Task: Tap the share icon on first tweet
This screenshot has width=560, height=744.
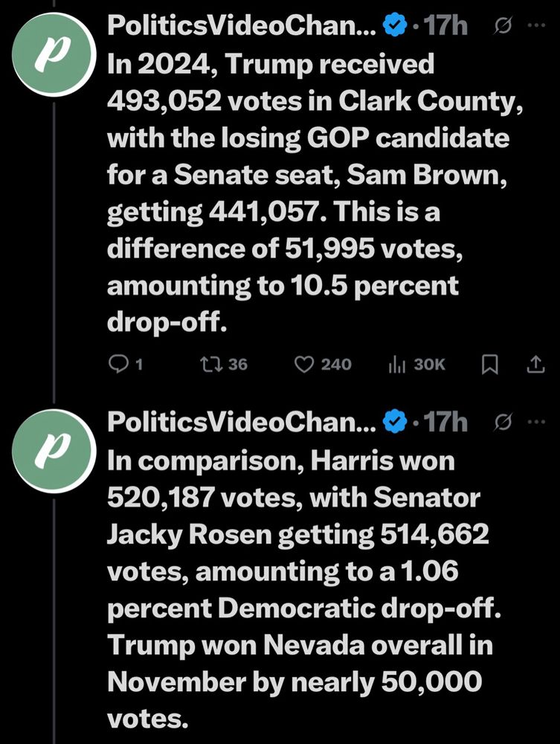Action: point(535,365)
